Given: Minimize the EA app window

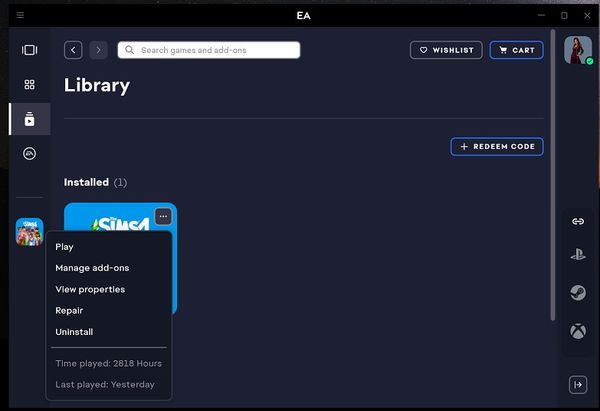Looking at the screenshot, I should [x=541, y=15].
